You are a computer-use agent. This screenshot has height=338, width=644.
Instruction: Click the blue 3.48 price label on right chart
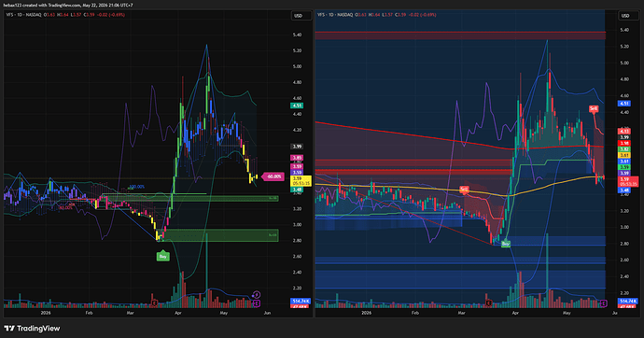(624, 190)
